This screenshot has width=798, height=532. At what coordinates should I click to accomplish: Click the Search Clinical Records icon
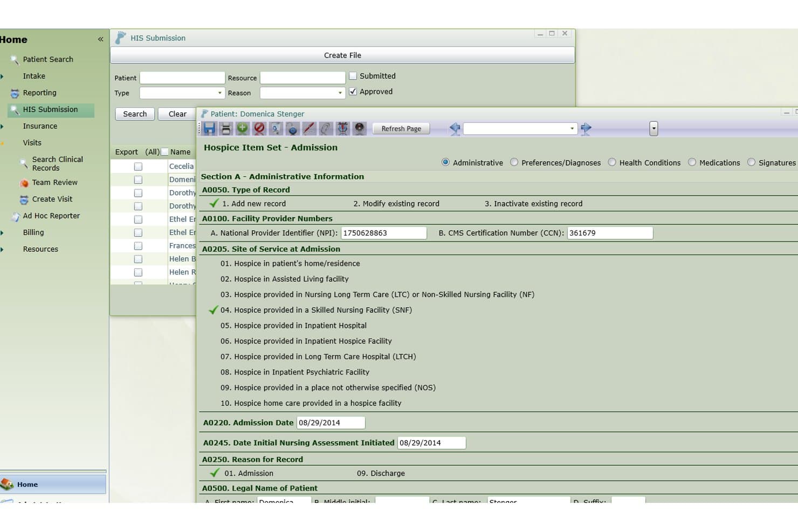[x=24, y=163]
